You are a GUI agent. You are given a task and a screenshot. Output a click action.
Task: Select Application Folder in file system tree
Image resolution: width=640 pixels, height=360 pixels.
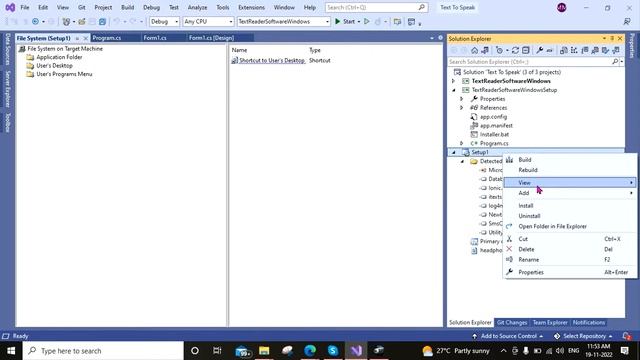tap(59, 57)
